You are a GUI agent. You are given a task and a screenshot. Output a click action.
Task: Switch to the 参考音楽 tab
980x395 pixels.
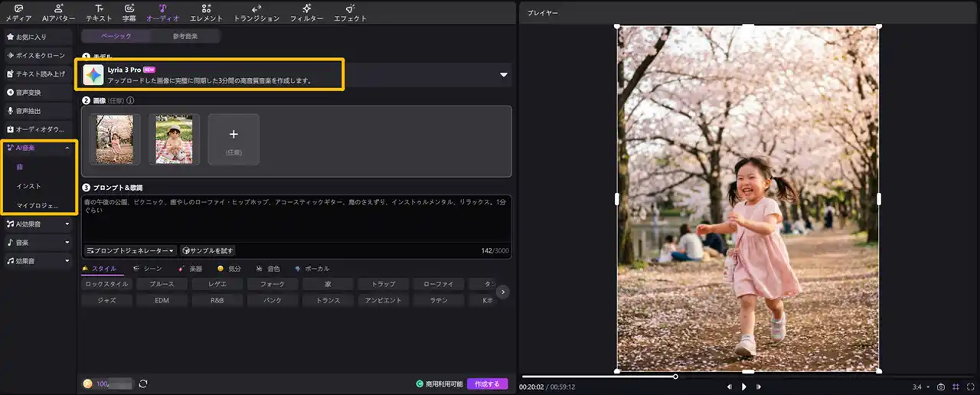tap(187, 36)
